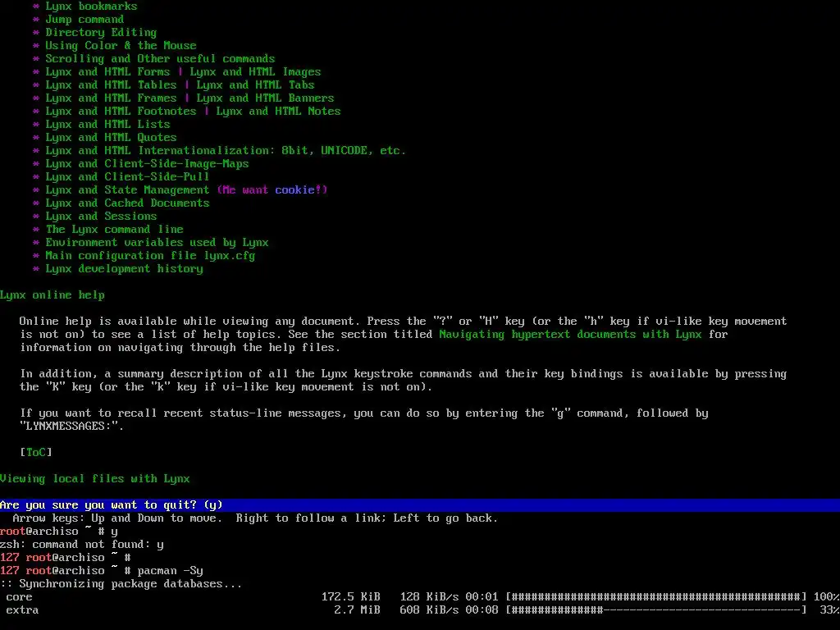Follow the Jump command link
This screenshot has height=630, width=840.
(x=84, y=20)
